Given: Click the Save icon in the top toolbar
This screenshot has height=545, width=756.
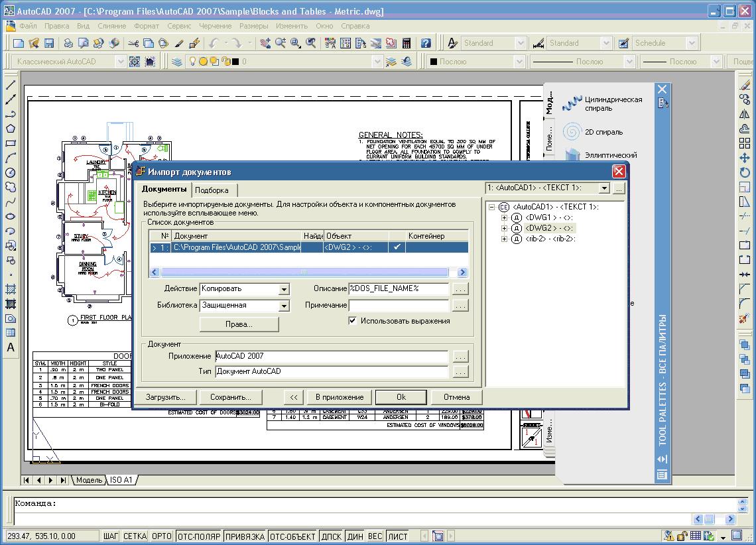Looking at the screenshot, I should pyautogui.click(x=48, y=43).
